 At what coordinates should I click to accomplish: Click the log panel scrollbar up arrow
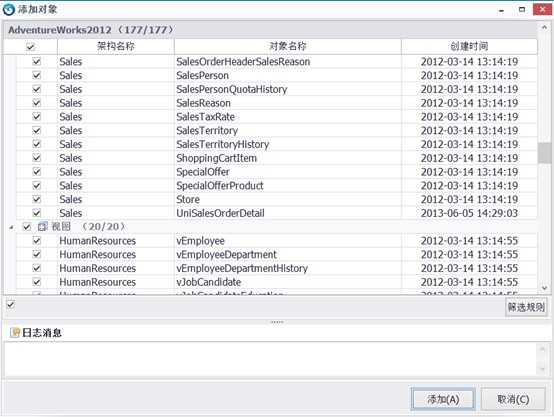542,349
